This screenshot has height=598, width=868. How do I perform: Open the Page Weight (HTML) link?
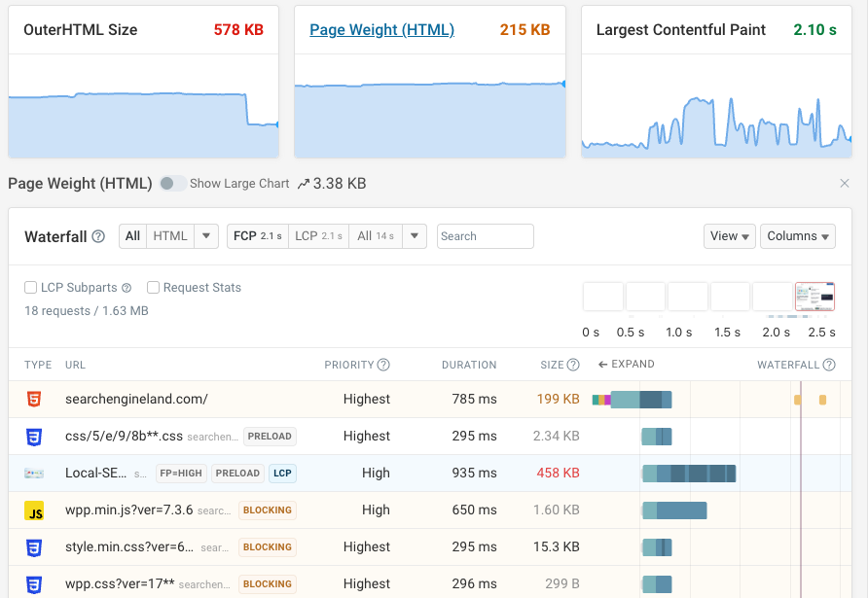381,30
